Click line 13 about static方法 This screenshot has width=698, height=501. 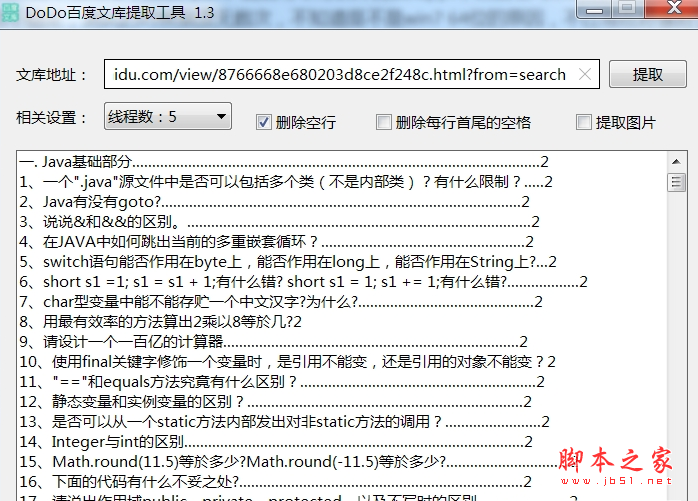(x=284, y=422)
